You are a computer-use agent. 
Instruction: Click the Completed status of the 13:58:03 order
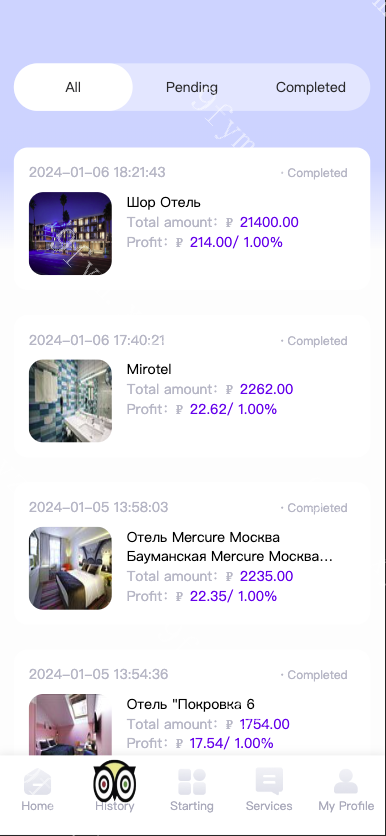pyautogui.click(x=314, y=508)
